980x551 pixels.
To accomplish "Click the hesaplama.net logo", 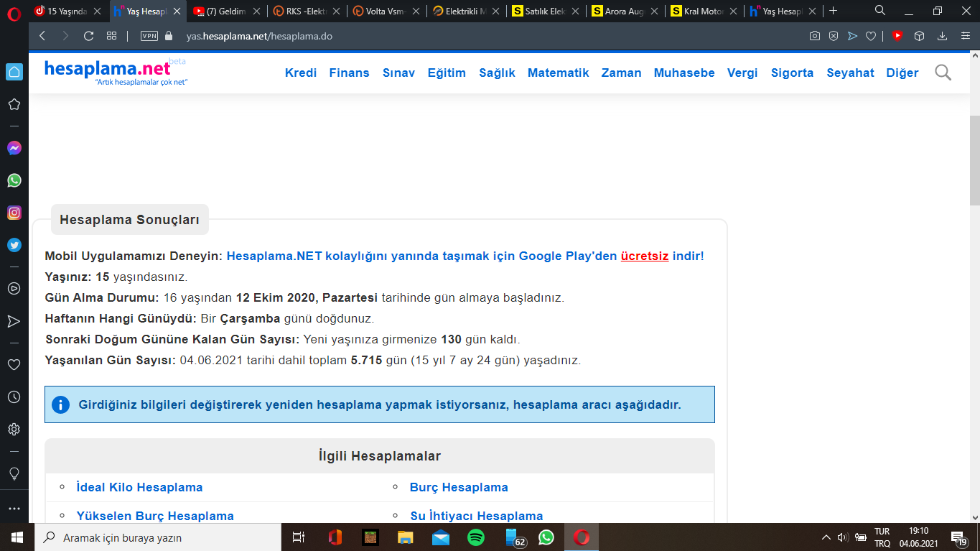I will pos(115,71).
